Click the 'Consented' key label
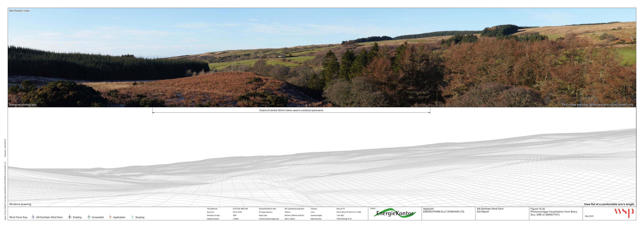644x228 pixels. tap(97, 217)
